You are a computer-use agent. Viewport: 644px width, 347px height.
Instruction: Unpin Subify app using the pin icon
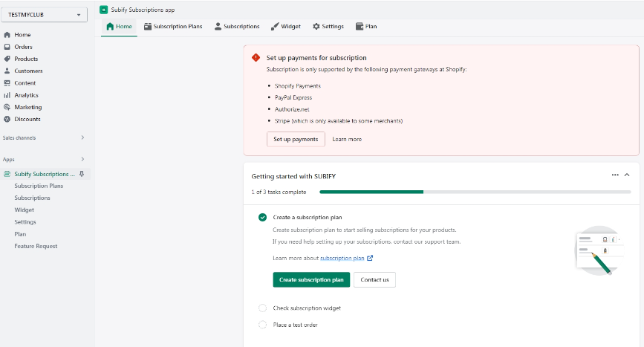[82, 174]
